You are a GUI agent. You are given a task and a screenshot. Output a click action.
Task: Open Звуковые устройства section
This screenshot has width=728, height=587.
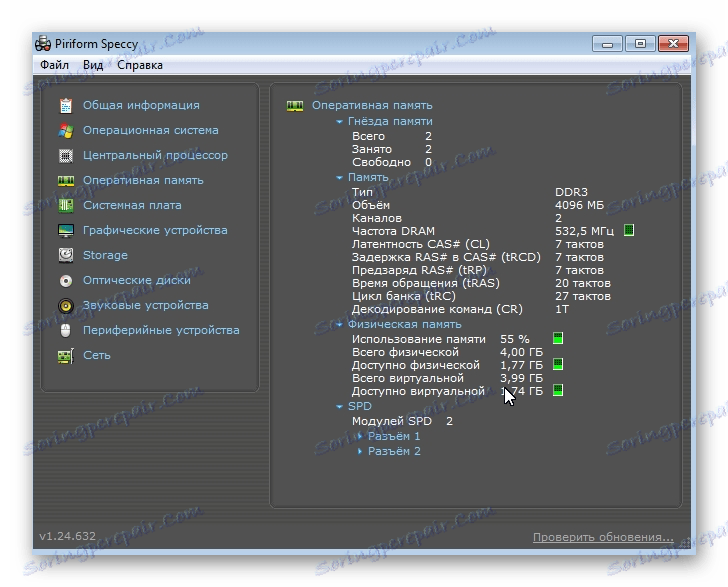(x=145, y=306)
